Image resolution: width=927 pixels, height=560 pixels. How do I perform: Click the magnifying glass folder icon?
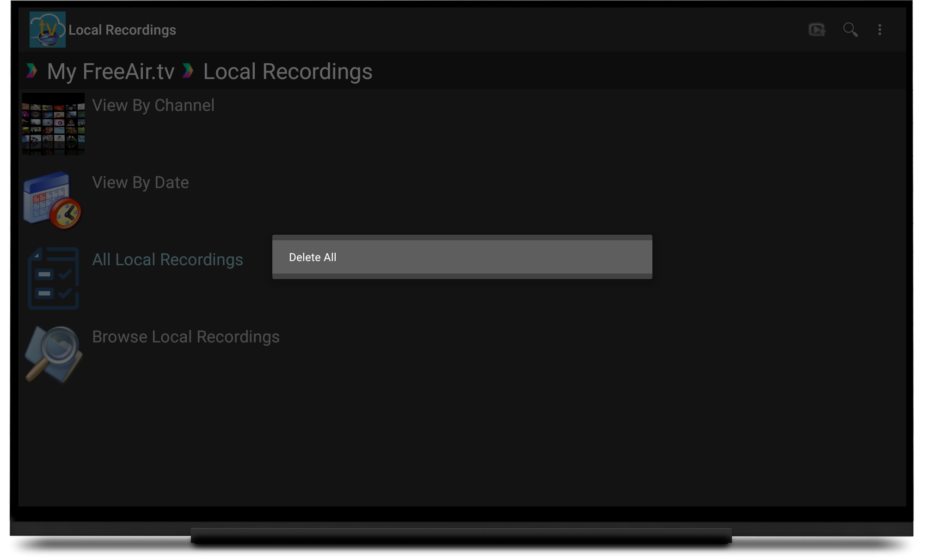coord(53,354)
